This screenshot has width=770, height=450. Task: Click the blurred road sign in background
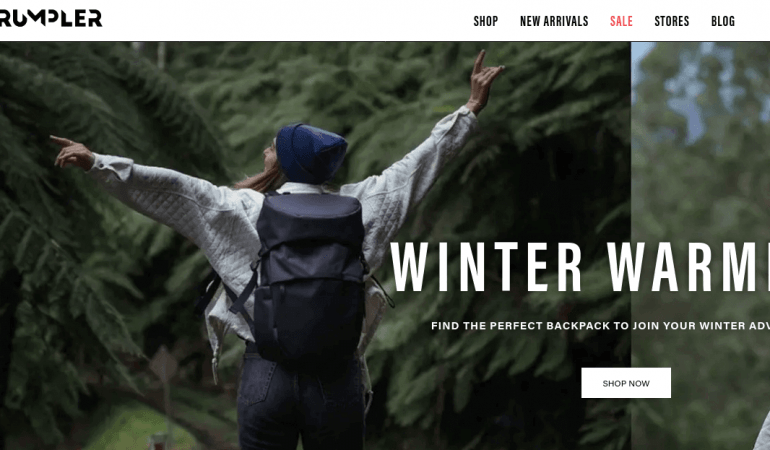point(164,365)
